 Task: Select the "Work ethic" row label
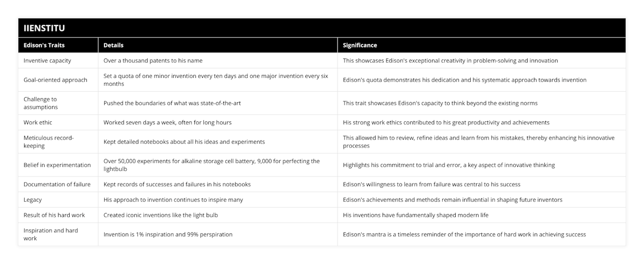coord(38,122)
